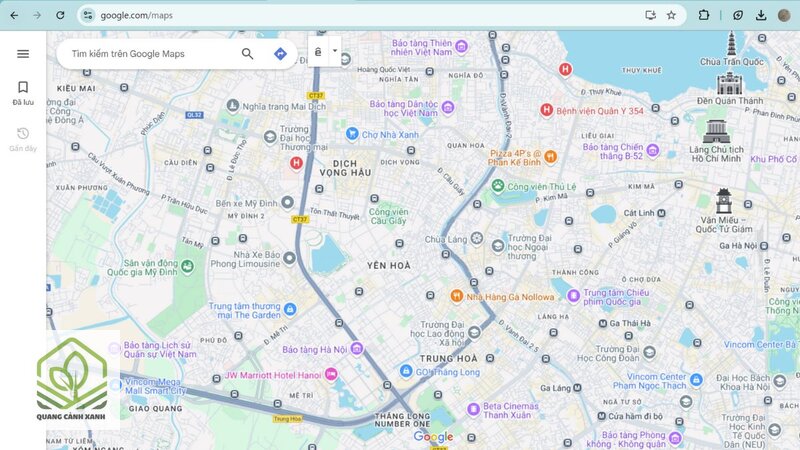Image resolution: width=800 pixels, height=450 pixels.
Task: Open browser downloads icon
Action: pos(761,15)
